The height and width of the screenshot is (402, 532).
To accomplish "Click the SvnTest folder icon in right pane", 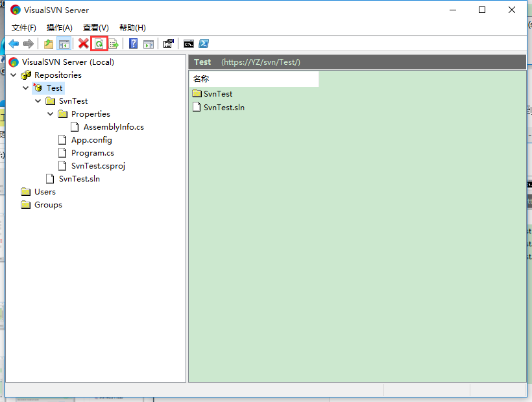I will (x=197, y=93).
